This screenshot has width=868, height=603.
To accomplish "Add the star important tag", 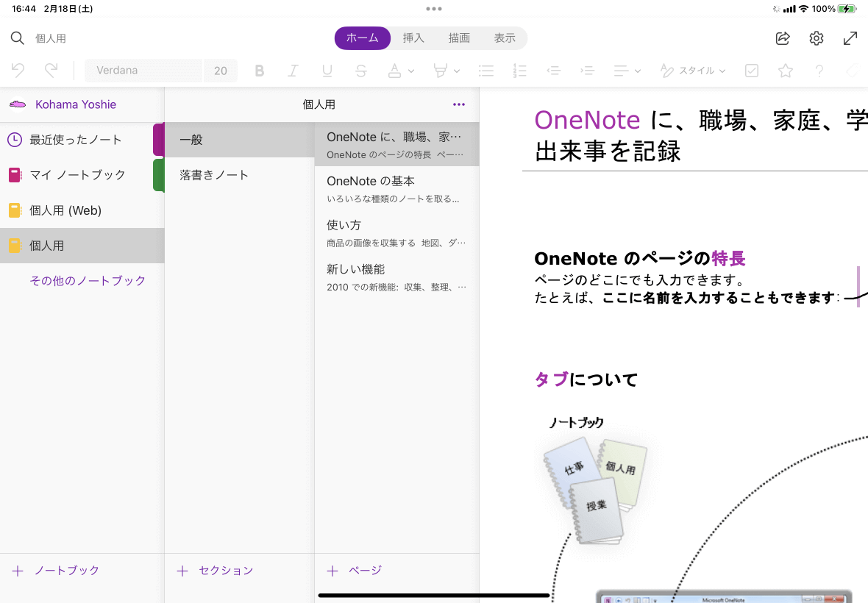I will click(x=786, y=71).
